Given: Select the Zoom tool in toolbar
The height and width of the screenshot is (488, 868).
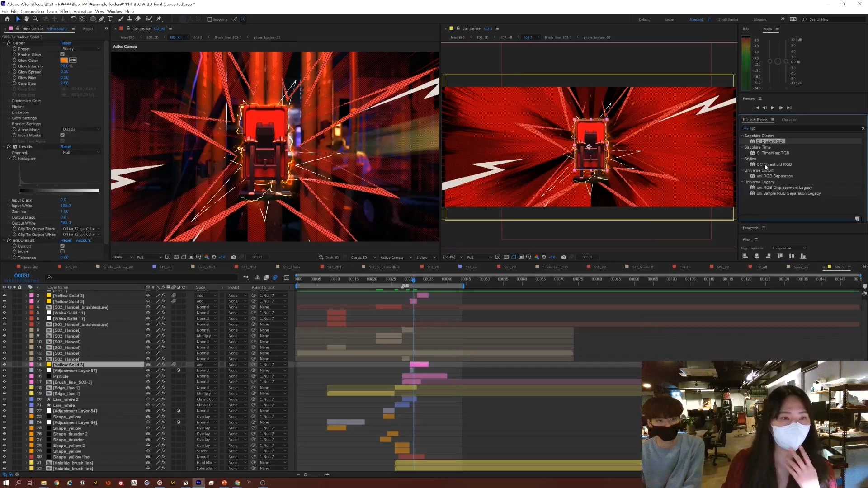Looking at the screenshot, I should click(x=35, y=19).
